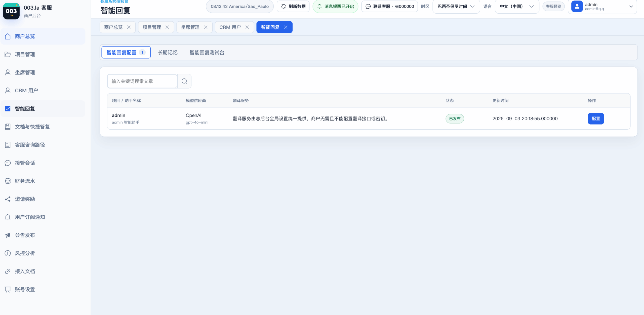This screenshot has width=644, height=315.
Task: Click the 08:12:43 America/Sao_Paulo clock pill
Action: pyautogui.click(x=240, y=6)
